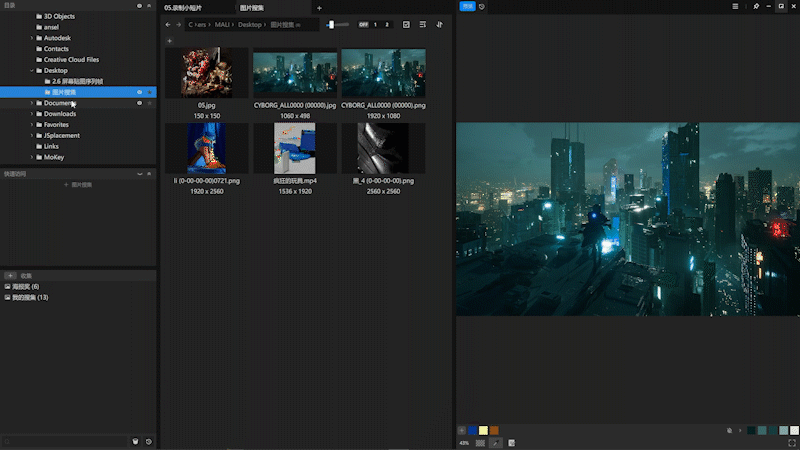Image resolution: width=800 pixels, height=450 pixels.
Task: Toggle the checkerboard transparency grid icon
Action: [480, 443]
